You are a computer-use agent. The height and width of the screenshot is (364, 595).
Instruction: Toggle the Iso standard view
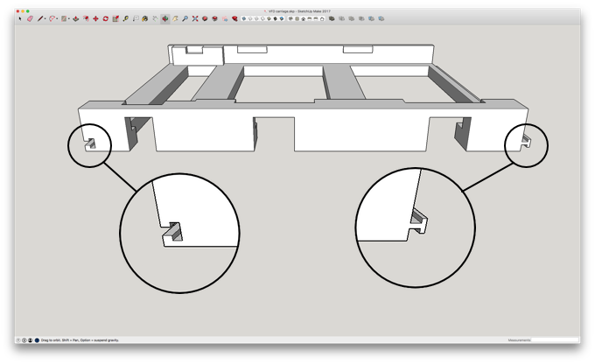click(x=290, y=18)
